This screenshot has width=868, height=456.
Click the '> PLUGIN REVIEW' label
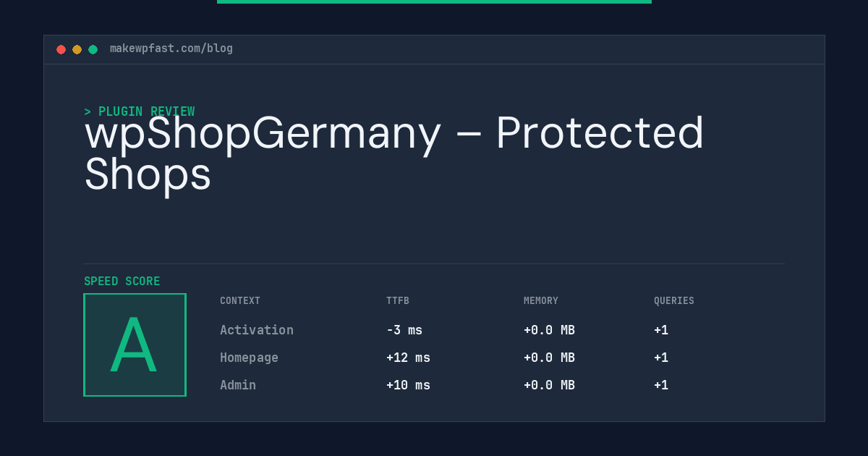click(x=140, y=111)
